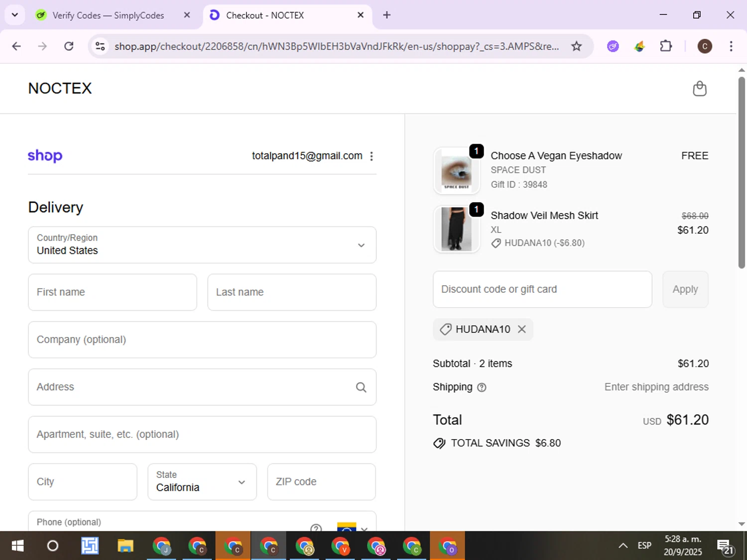The width and height of the screenshot is (747, 560).
Task: Click the Shop Pay logo
Action: pos(45,156)
